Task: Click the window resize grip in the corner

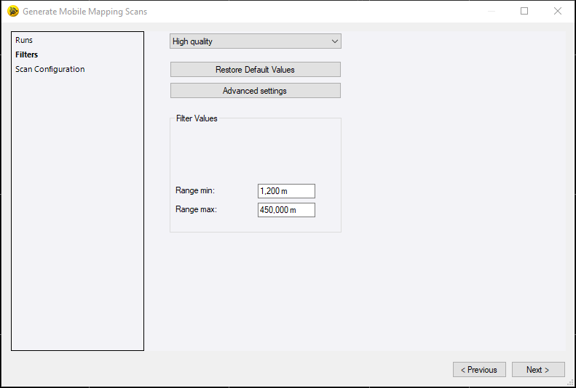Action: click(x=570, y=382)
